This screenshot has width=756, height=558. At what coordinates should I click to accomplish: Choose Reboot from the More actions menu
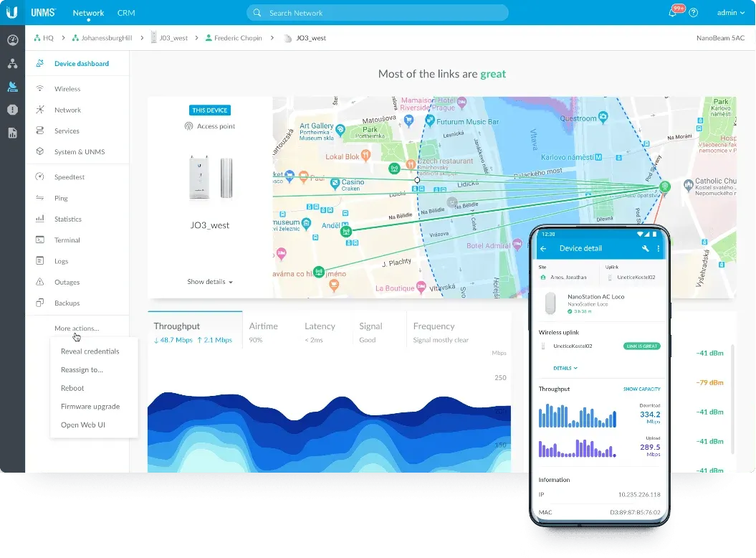pyautogui.click(x=72, y=388)
